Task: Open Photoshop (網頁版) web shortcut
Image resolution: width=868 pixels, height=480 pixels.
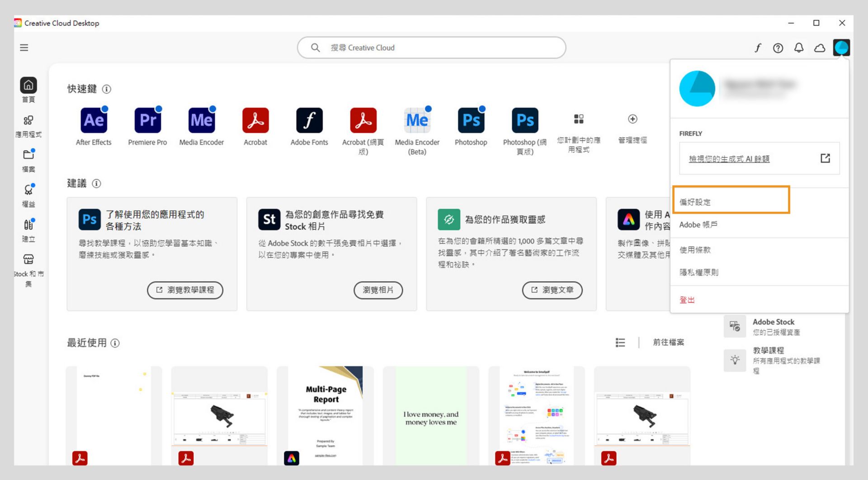Action: 525,131
